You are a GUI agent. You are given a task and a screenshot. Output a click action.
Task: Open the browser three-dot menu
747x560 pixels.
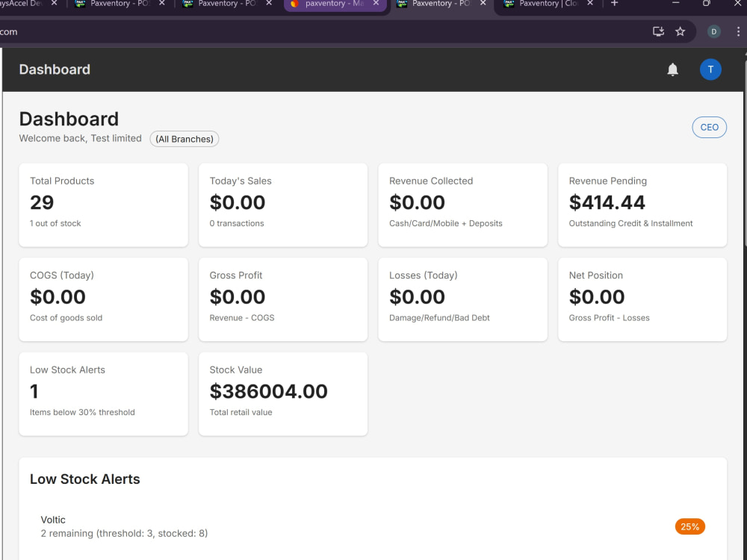[x=738, y=31]
